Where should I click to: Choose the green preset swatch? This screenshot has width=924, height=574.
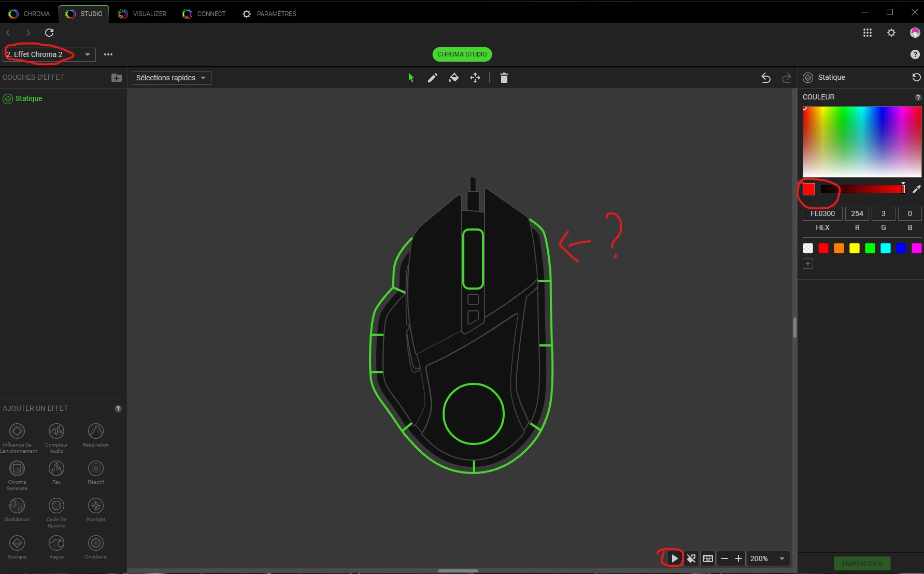pyautogui.click(x=870, y=248)
